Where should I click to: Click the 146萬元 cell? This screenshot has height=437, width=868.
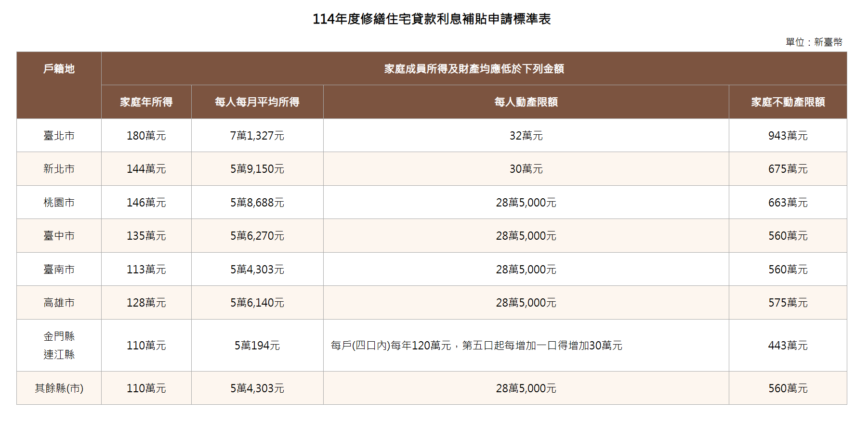pyautogui.click(x=146, y=203)
